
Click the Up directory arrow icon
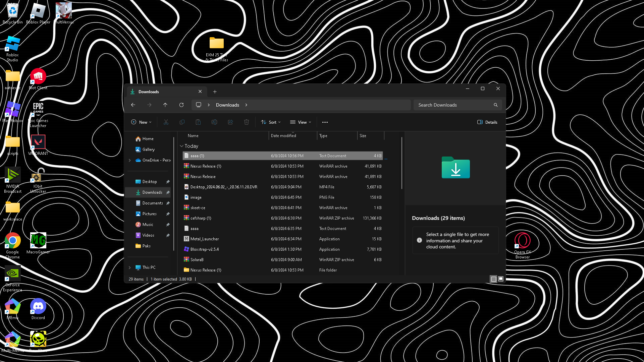[165, 105]
